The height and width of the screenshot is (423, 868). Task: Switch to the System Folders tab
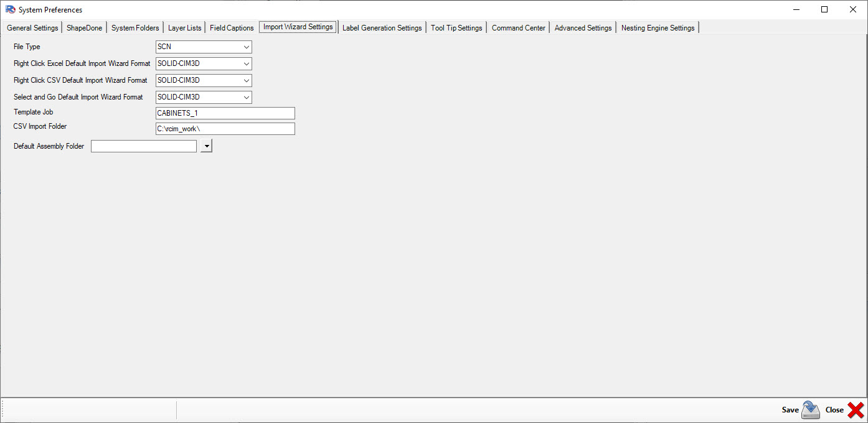[134, 27]
